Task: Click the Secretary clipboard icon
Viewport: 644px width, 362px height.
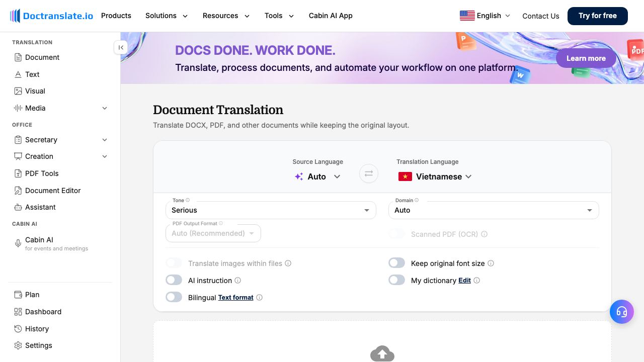Action: [18, 140]
